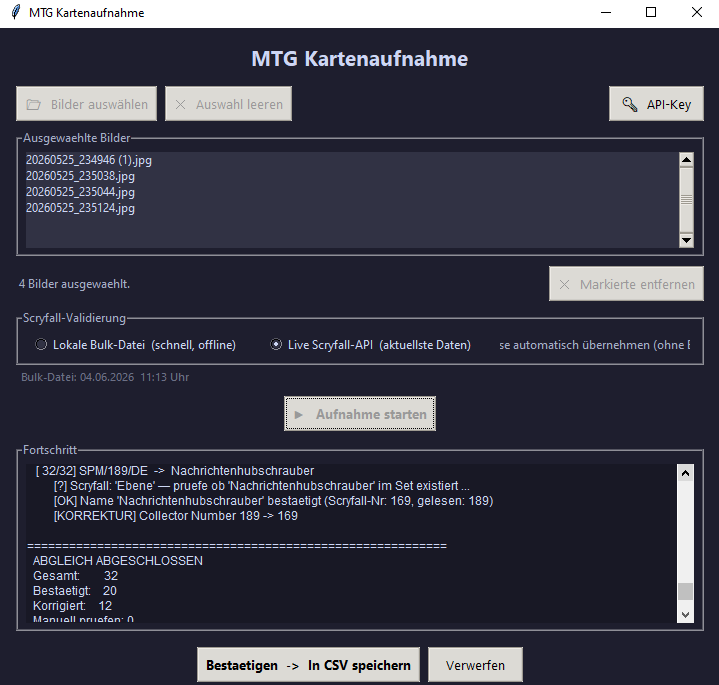Click the Auswahl leeren button
Viewport: 719px width, 685px height.
(x=228, y=104)
